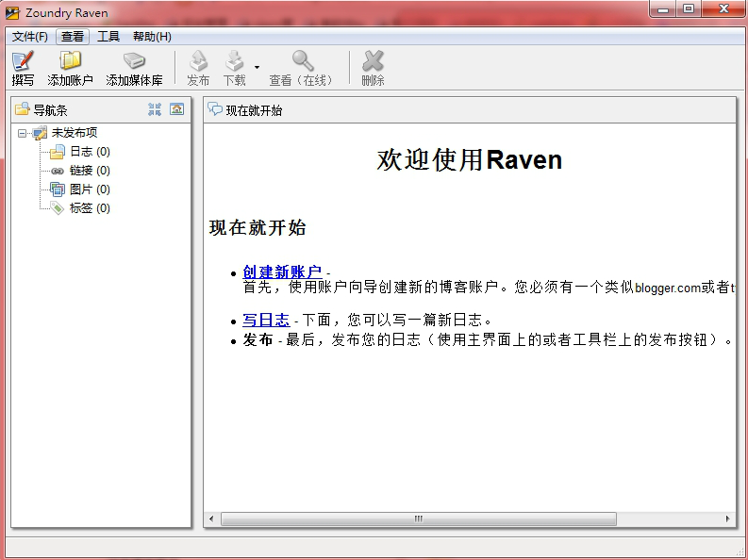This screenshot has height=560, width=748.
Task: Maximize the Zoundry Raven window
Action: [x=689, y=8]
